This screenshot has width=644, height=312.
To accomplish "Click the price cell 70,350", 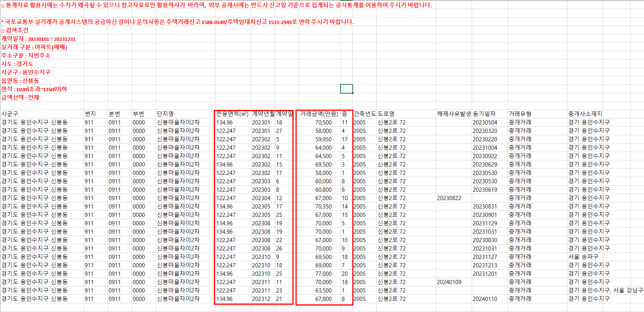I will (320, 207).
